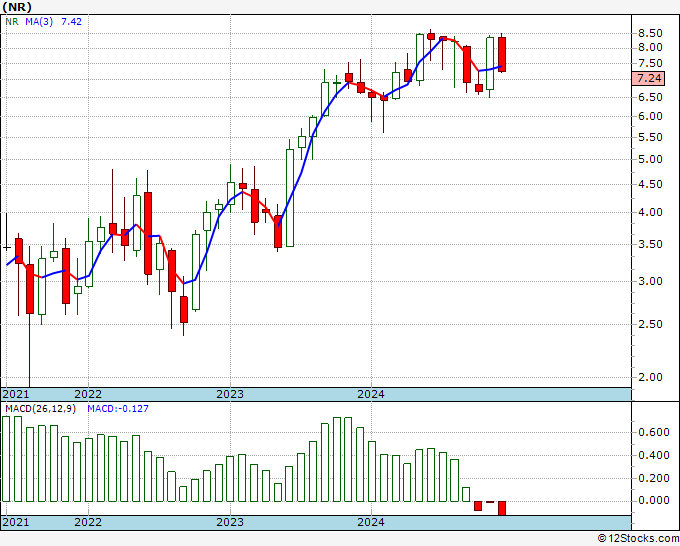Click the 0.200 MACD axis label
Viewport: 680px width, 546px height.
(x=654, y=478)
